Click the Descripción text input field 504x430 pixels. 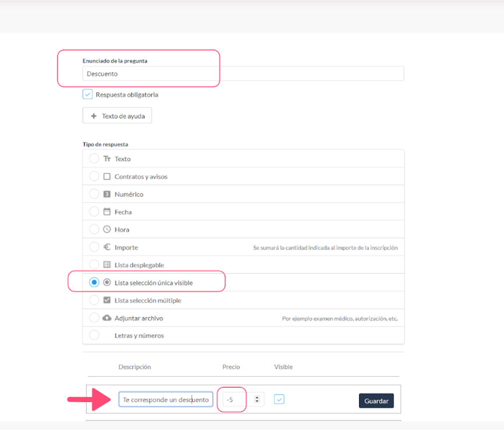(165, 400)
